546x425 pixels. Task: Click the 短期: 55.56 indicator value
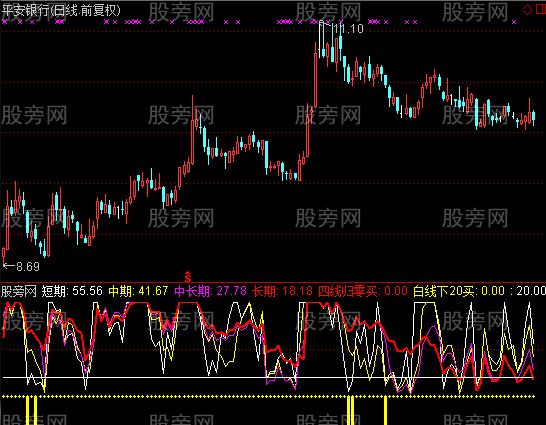72,291
